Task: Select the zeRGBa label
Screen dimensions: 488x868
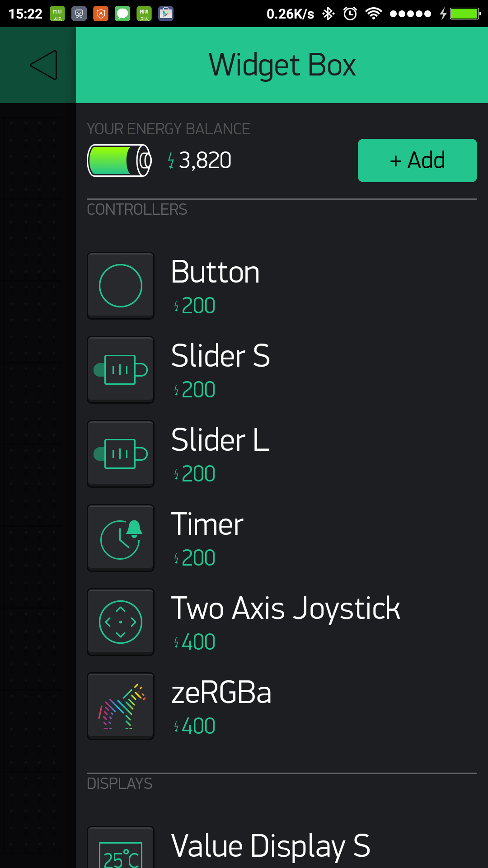Action: coord(221,693)
